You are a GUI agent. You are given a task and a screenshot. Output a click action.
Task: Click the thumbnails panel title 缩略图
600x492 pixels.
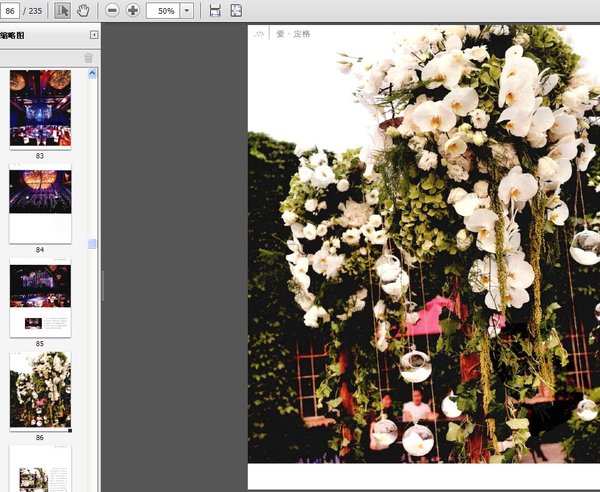12,36
